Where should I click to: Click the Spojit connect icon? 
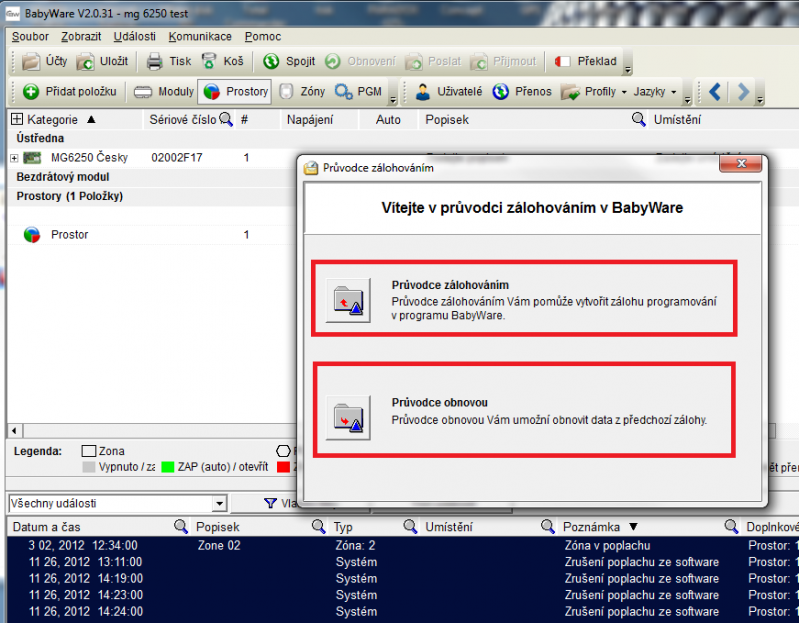pos(271,61)
